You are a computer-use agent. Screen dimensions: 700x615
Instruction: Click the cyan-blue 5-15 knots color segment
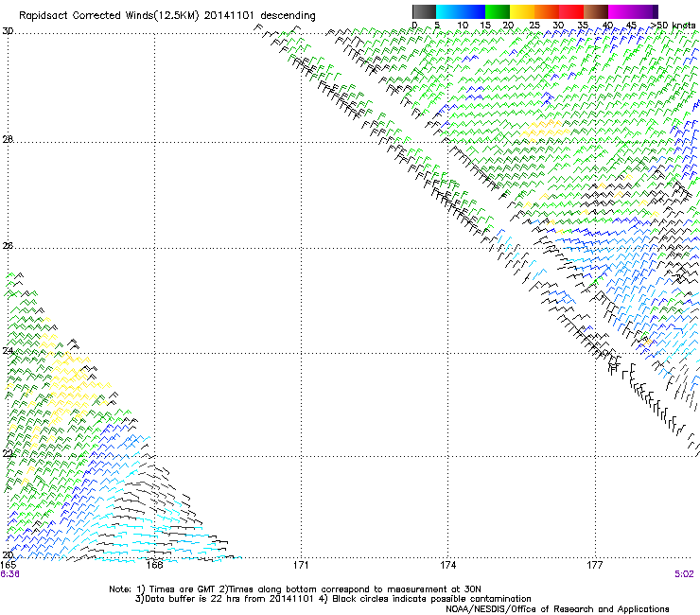(461, 11)
